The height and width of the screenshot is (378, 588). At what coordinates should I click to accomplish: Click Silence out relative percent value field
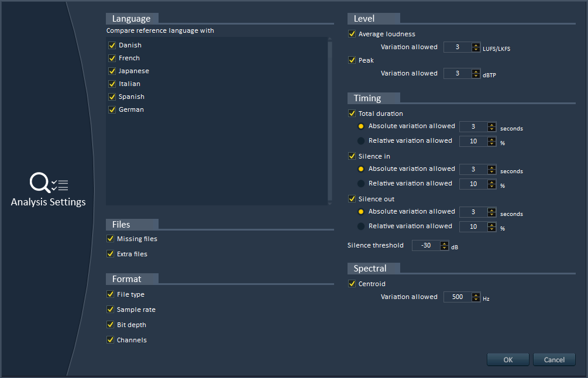pos(473,227)
